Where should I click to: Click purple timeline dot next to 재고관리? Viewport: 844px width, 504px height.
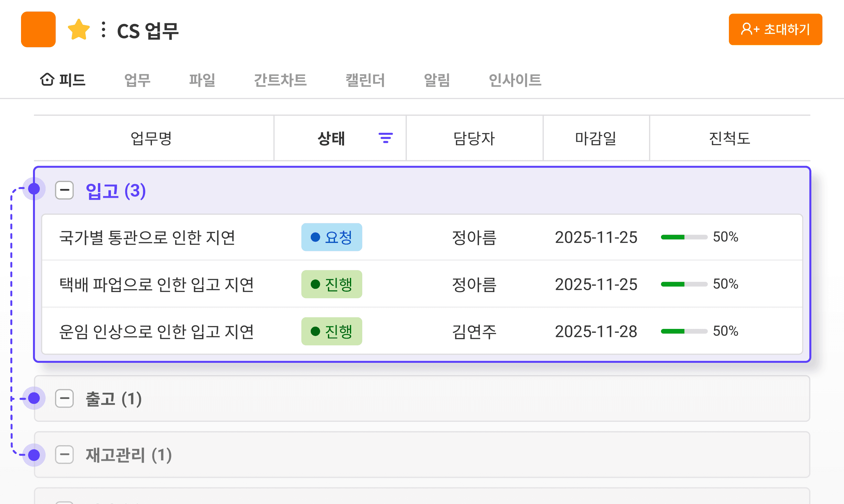34,455
